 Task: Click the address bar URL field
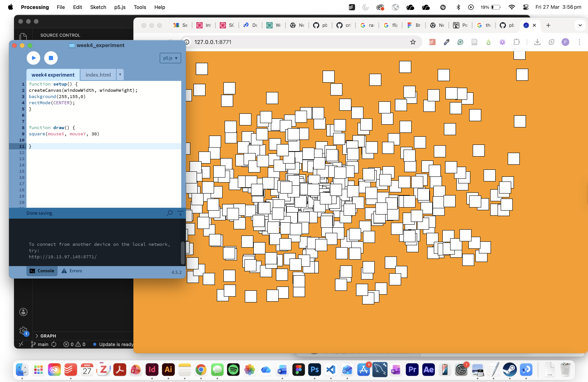[x=297, y=42]
